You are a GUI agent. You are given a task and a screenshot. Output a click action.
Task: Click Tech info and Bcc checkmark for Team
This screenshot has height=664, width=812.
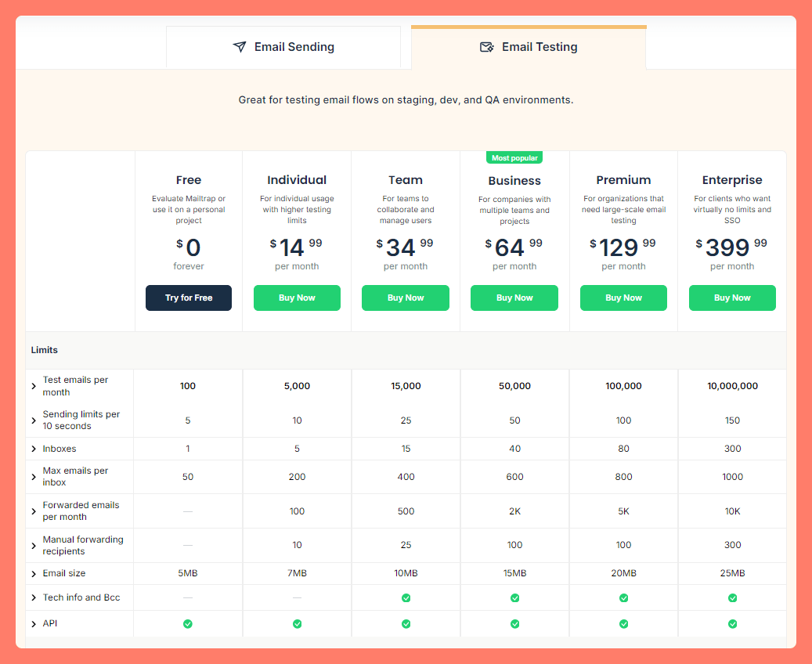tap(406, 598)
